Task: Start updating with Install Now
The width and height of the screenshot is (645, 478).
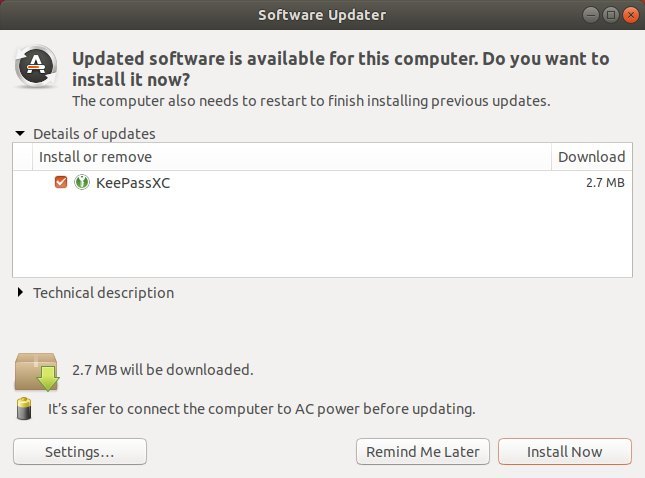Action: (565, 452)
